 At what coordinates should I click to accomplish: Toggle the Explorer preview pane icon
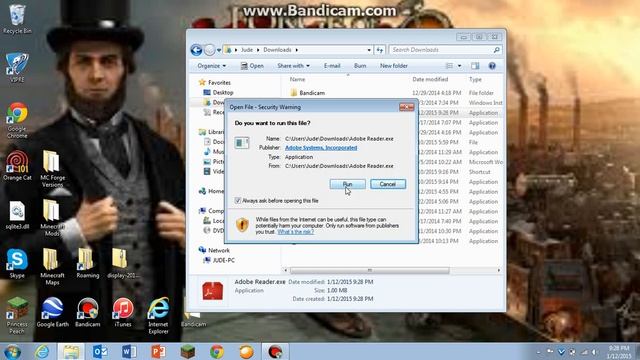[475, 66]
